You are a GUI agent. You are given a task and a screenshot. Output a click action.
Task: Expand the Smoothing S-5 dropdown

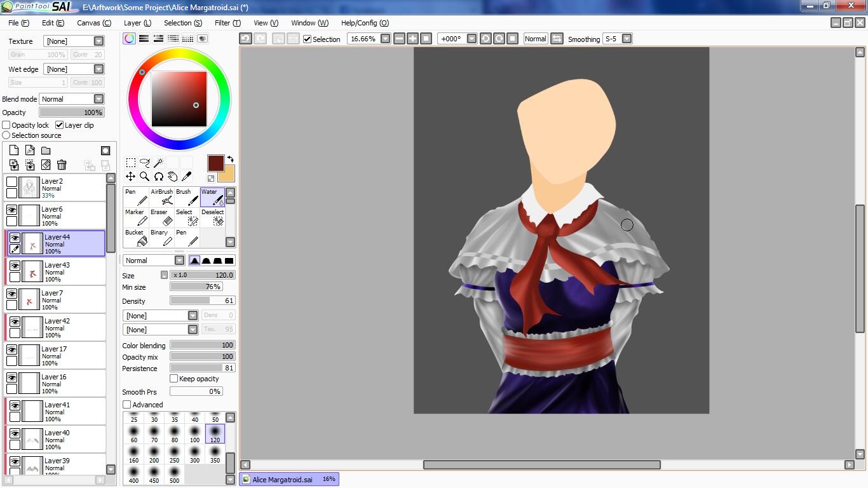pos(627,39)
